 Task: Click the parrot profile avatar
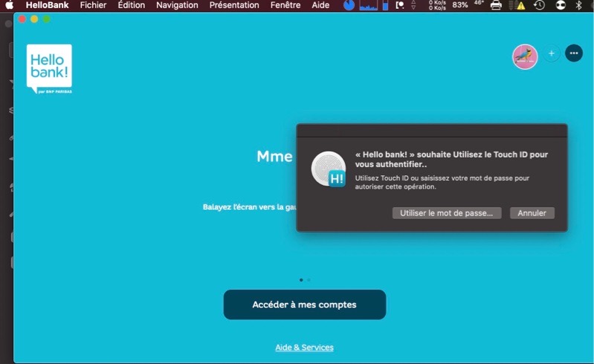click(x=525, y=56)
